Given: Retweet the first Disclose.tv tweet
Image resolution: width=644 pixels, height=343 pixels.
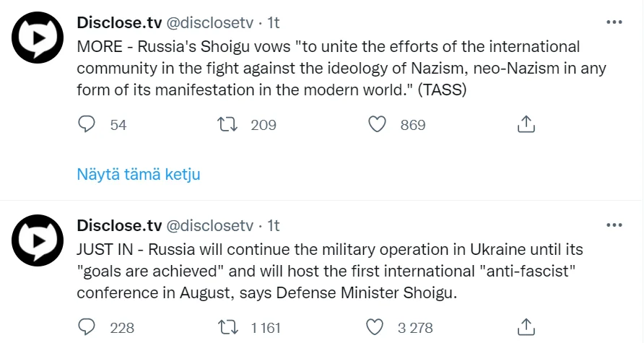Looking at the screenshot, I should (x=228, y=125).
